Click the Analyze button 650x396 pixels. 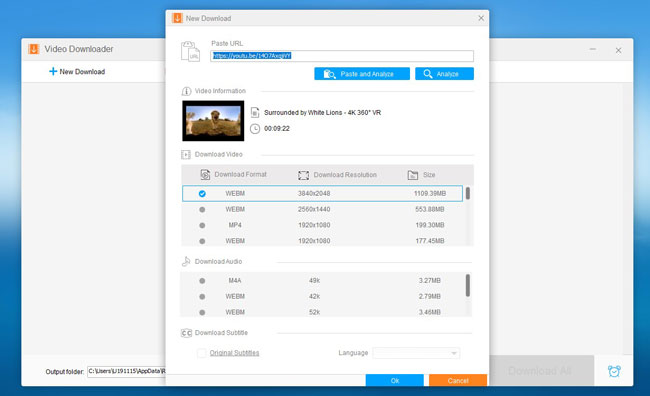444,74
